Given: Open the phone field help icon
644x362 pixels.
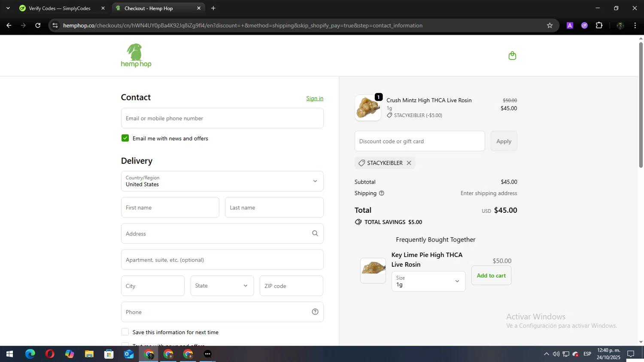Looking at the screenshot, I should pos(315,312).
